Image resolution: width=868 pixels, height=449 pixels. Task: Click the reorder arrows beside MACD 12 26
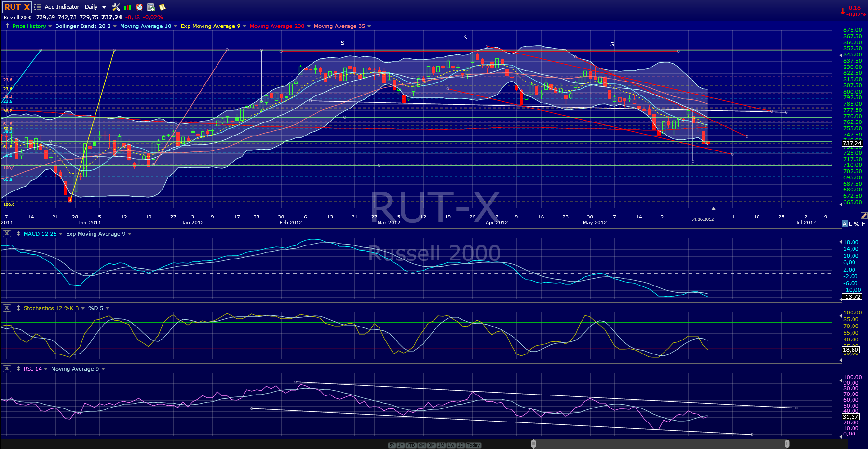coord(18,234)
